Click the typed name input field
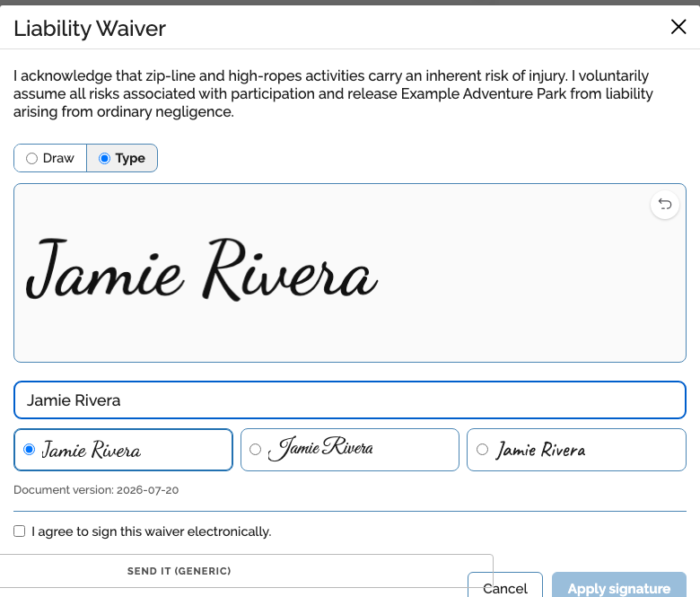This screenshot has height=597, width=700. [x=350, y=400]
